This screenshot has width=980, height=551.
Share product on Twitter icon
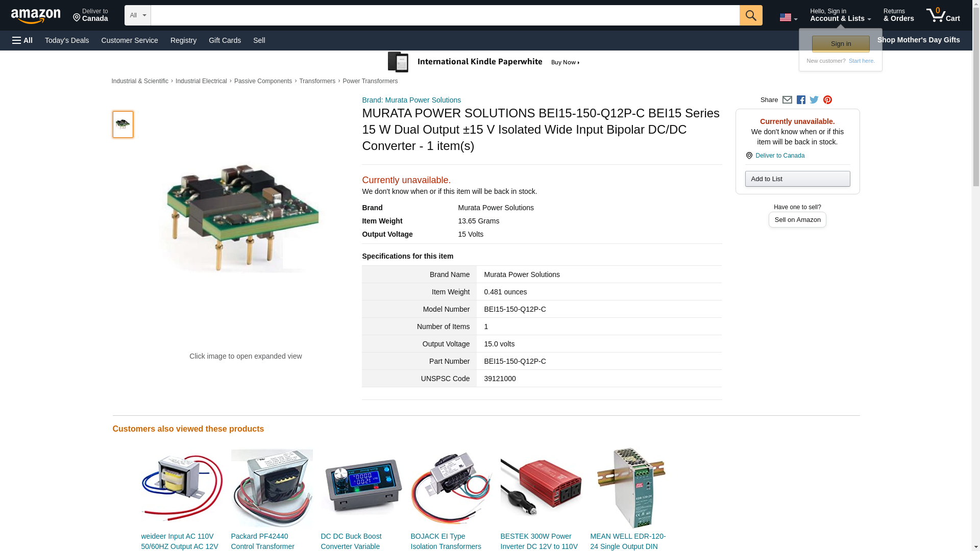tap(814, 100)
